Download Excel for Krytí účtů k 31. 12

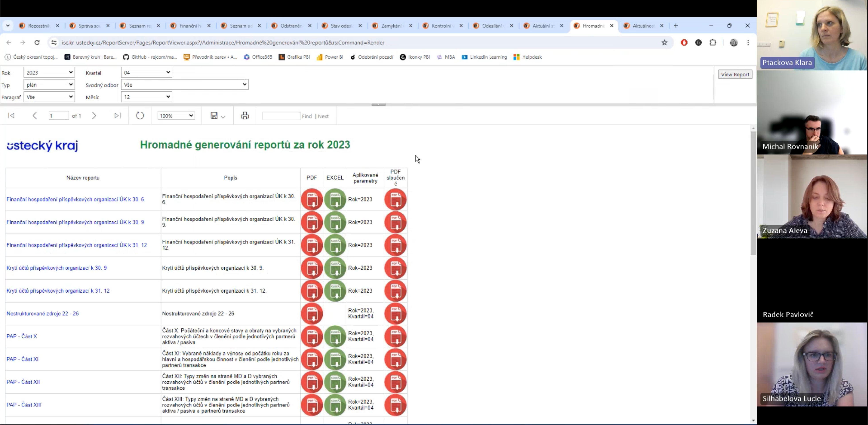335,291
